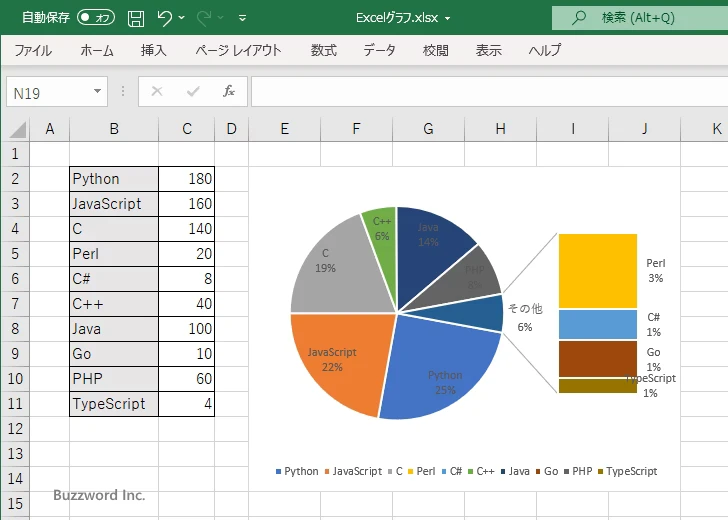Open the Undo history dropdown arrow

point(182,18)
